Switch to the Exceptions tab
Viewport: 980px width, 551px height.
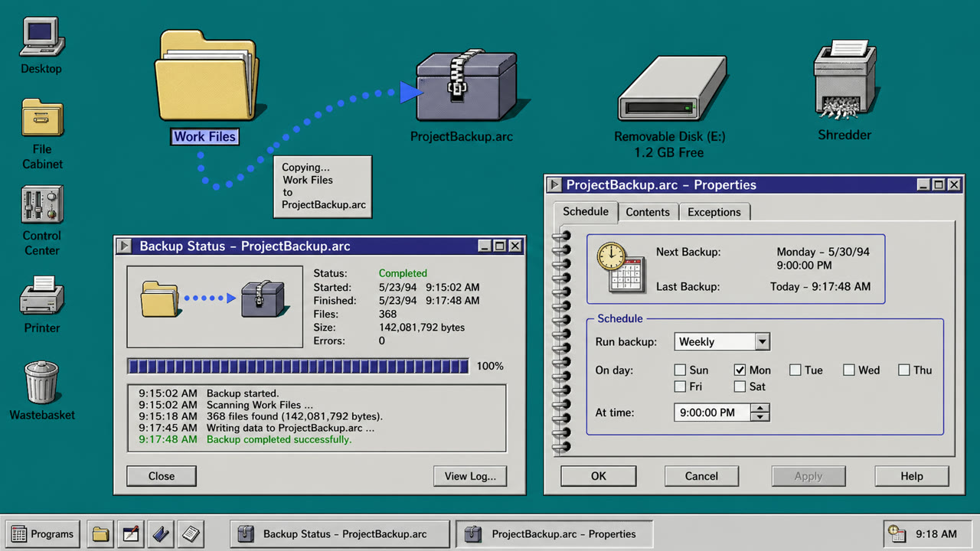click(x=714, y=212)
